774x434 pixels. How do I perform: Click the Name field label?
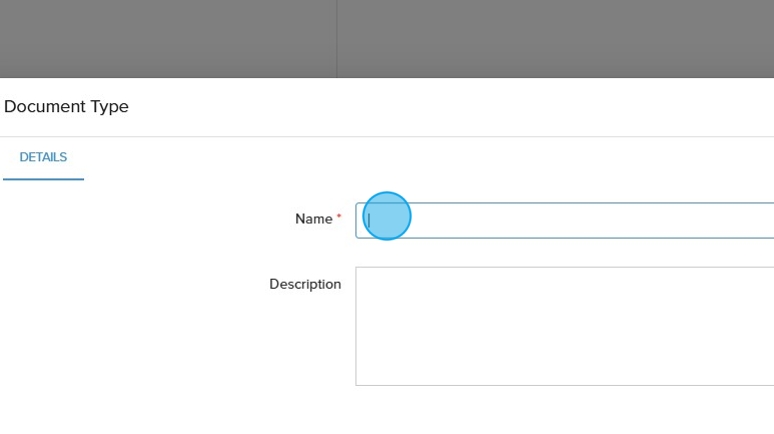coord(313,219)
